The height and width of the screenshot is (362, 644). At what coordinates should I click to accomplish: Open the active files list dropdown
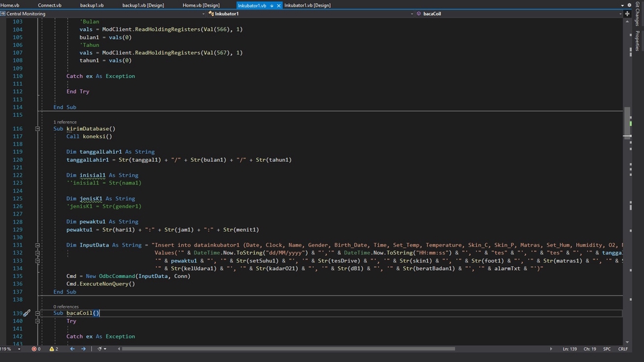623,5
